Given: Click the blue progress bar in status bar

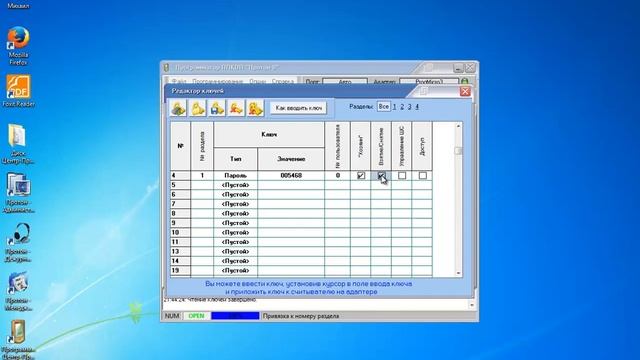Looking at the screenshot, I should click(x=235, y=316).
